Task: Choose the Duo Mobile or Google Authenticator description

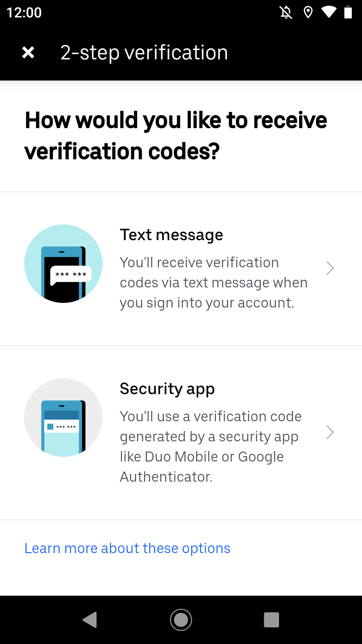Action: (x=211, y=447)
